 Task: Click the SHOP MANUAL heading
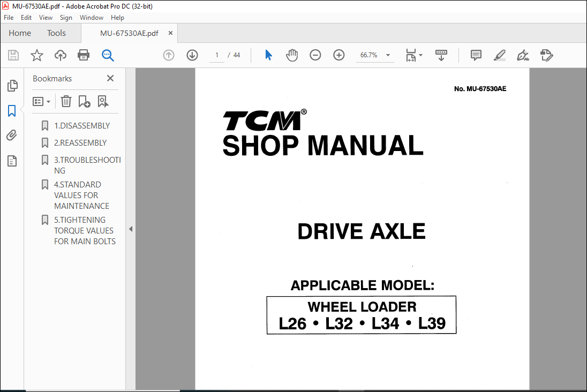click(x=323, y=146)
